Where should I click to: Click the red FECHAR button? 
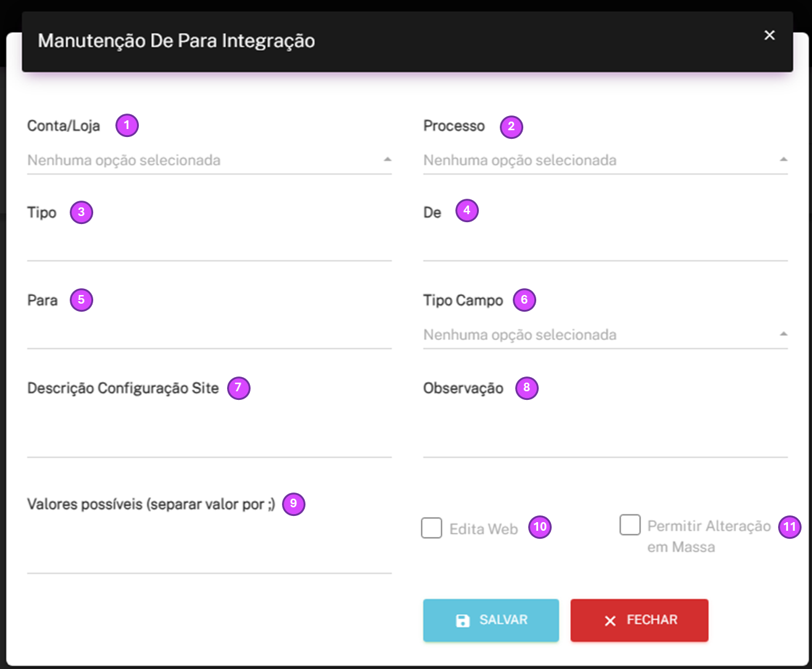click(639, 620)
